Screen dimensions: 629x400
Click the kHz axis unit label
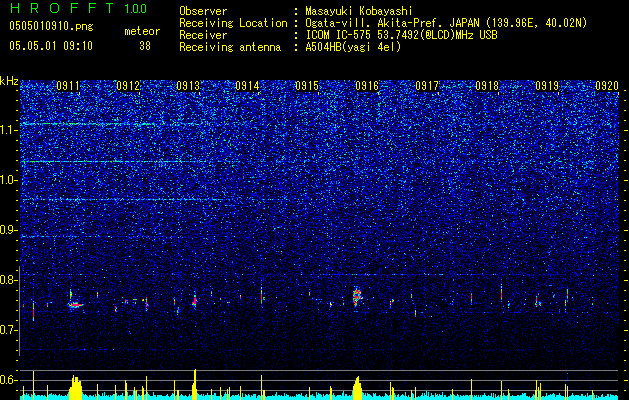9,81
